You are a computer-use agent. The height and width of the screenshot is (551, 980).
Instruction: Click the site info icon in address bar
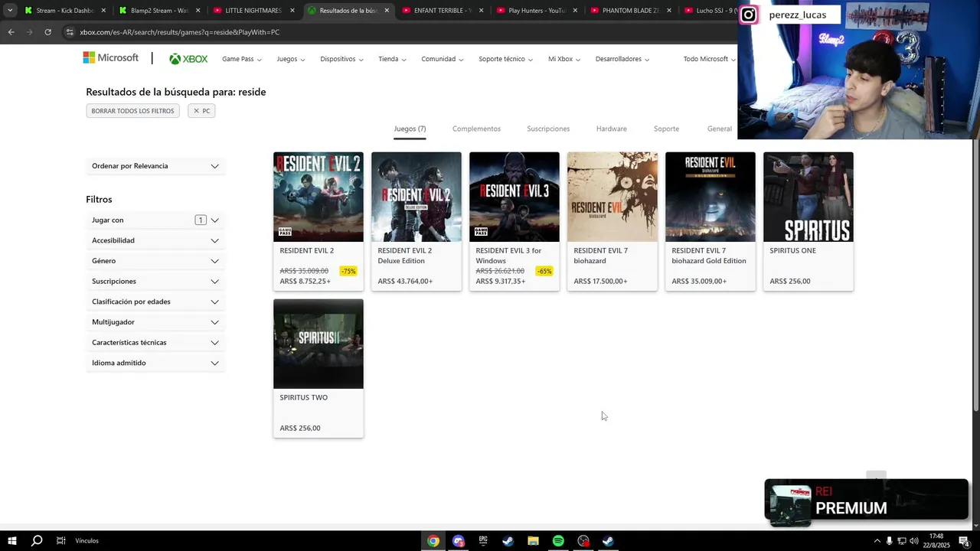[x=70, y=32]
